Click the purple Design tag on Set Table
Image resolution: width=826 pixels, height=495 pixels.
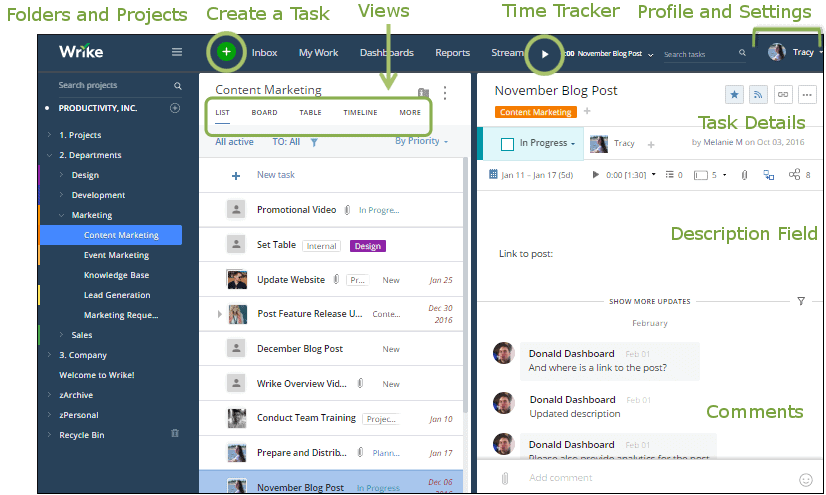click(x=368, y=246)
